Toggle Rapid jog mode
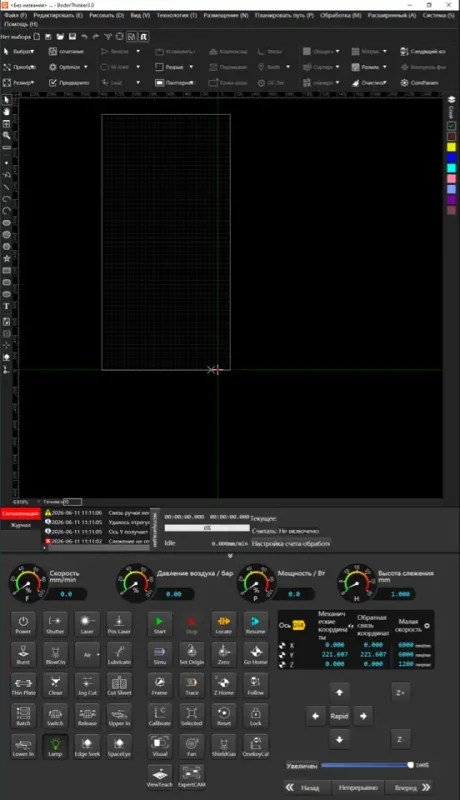This screenshot has width=460, height=800. pyautogui.click(x=339, y=716)
